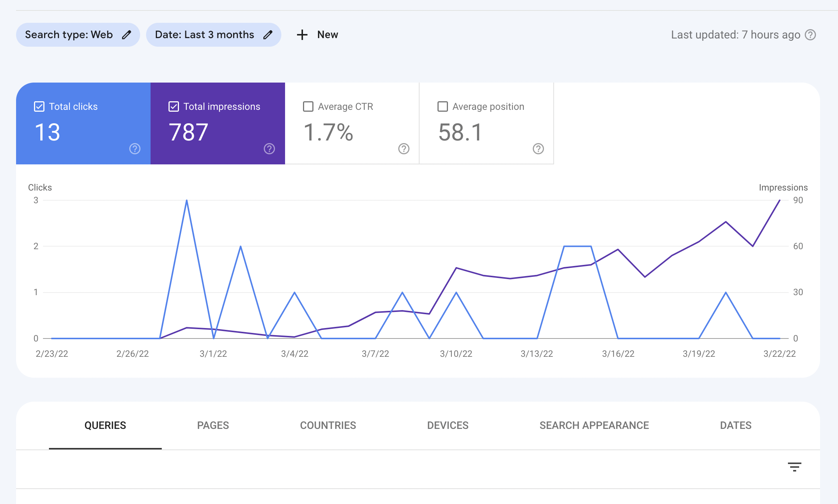838x504 pixels.
Task: Open the Date: Last 3 months chip
Action: [213, 35]
